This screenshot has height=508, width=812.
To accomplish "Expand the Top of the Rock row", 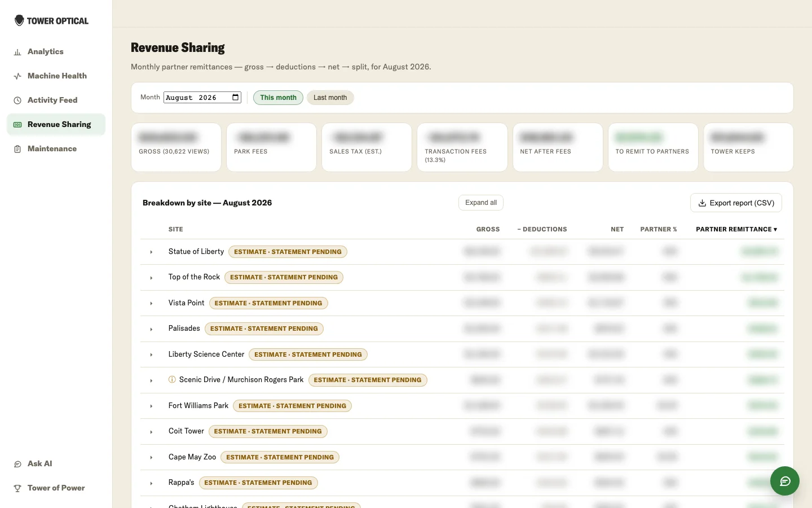I will (151, 278).
